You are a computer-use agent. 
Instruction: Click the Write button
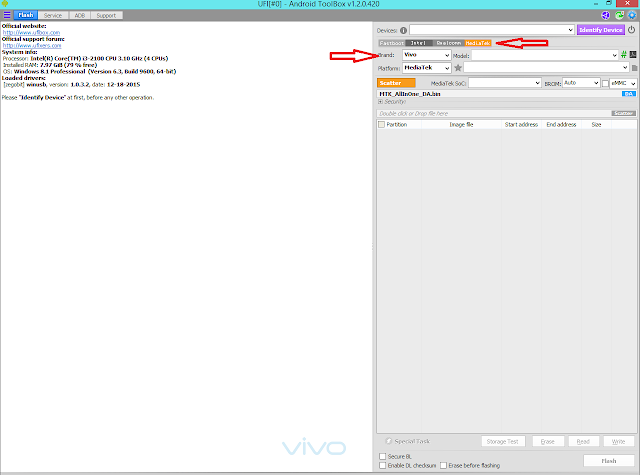pos(618,442)
